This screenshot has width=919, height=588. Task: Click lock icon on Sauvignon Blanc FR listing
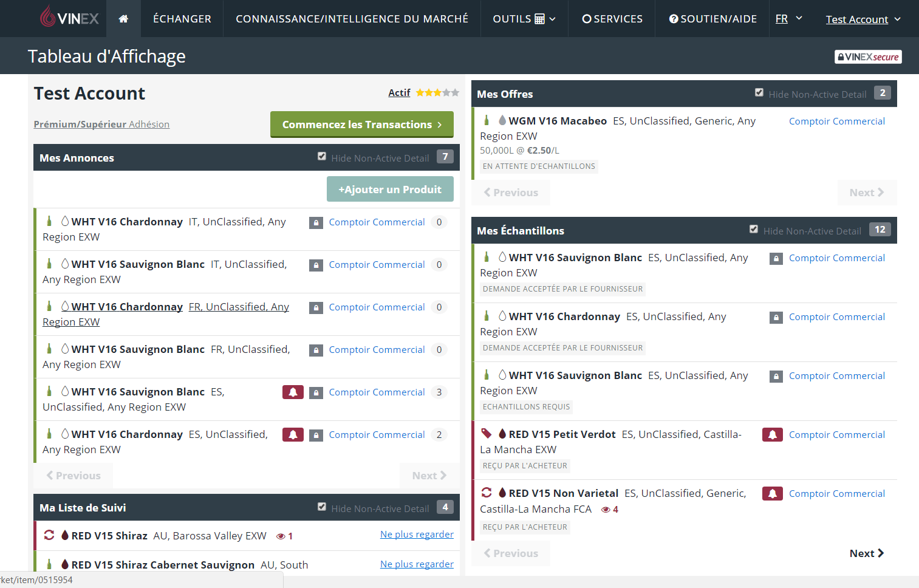pos(316,350)
